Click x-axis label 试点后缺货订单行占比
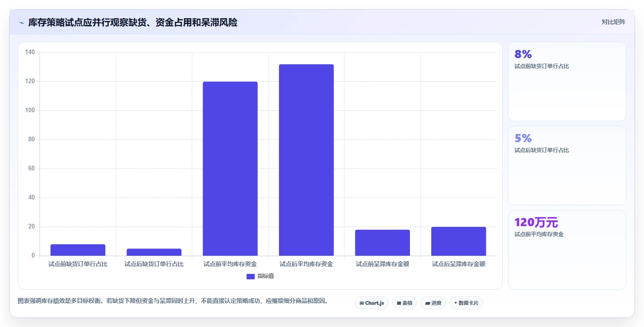Screen dimensions: 644x327 click(154, 264)
